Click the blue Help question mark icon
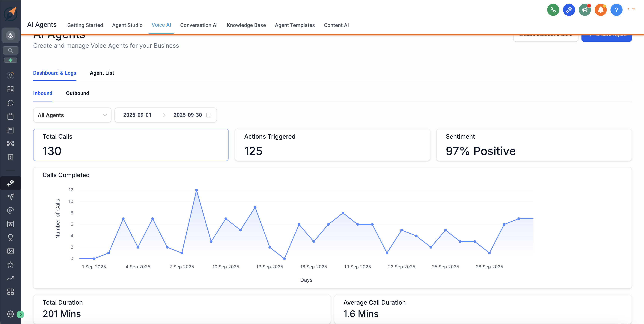The image size is (644, 324). point(617,10)
